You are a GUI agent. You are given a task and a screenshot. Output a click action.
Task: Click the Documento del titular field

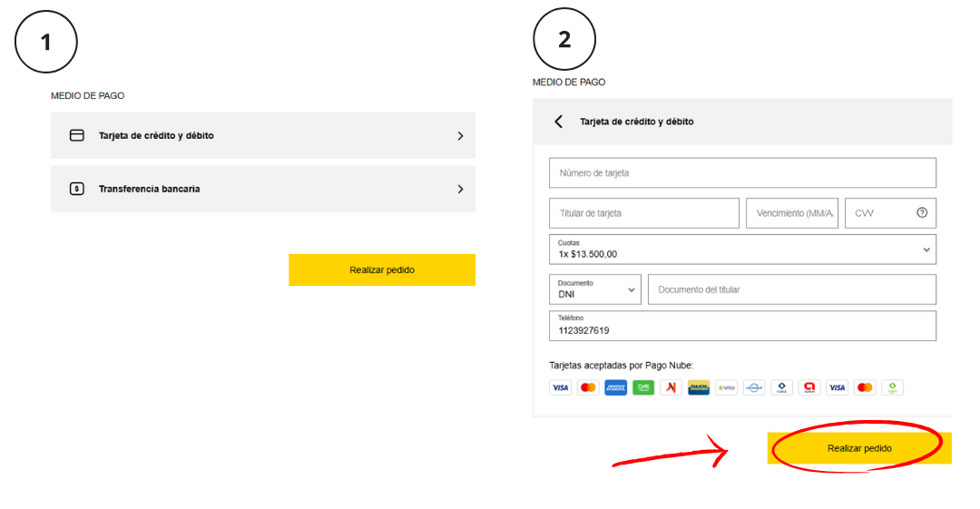click(x=792, y=289)
